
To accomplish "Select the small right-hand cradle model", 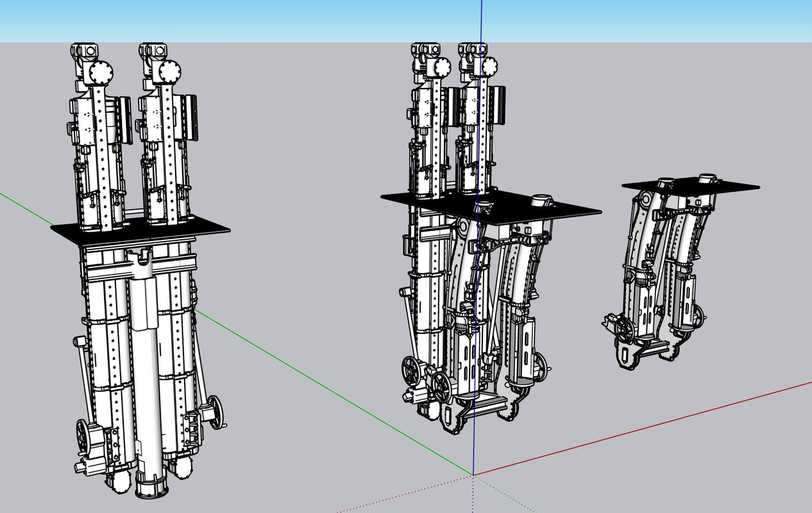I will coord(681,271).
